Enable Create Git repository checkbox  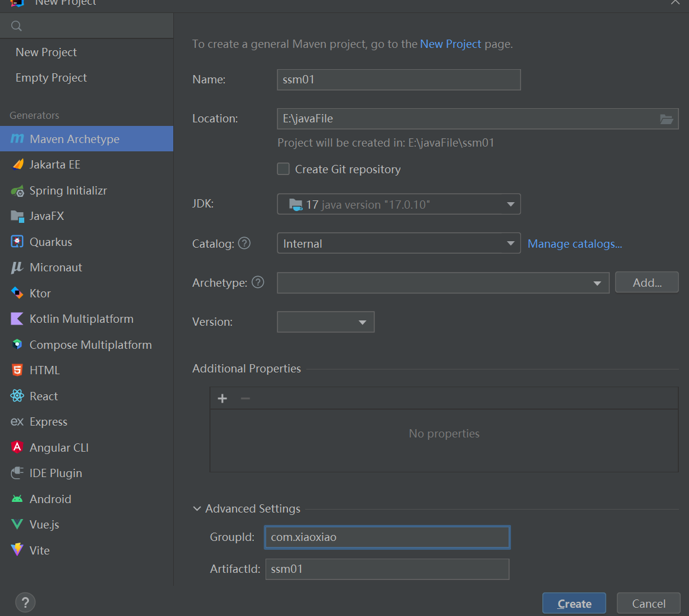283,169
